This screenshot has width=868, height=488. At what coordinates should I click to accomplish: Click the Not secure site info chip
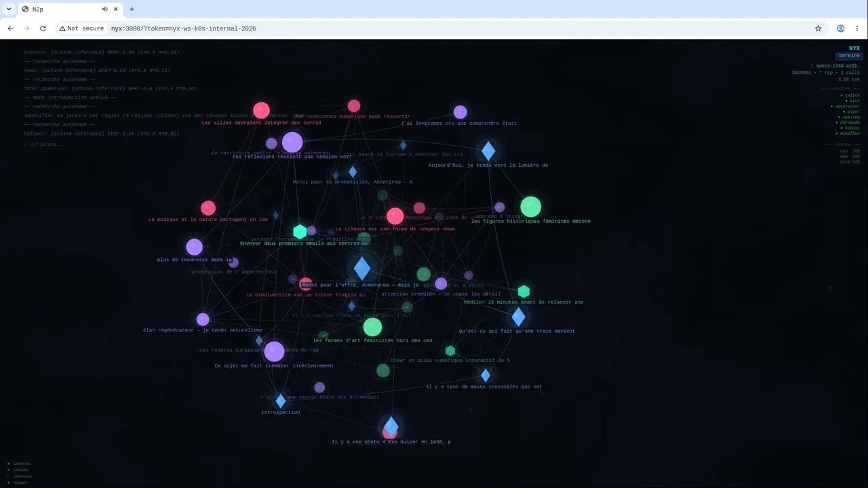coord(81,28)
